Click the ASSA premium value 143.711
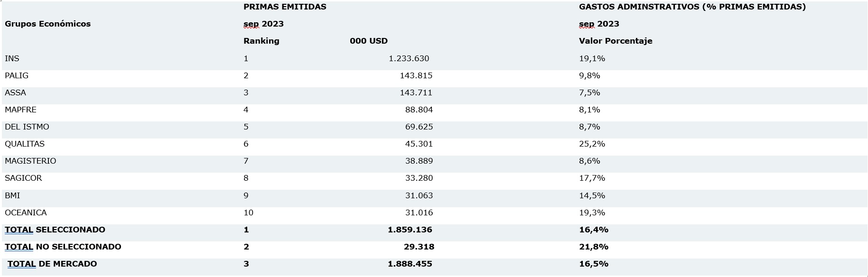The image size is (868, 277). [x=416, y=92]
